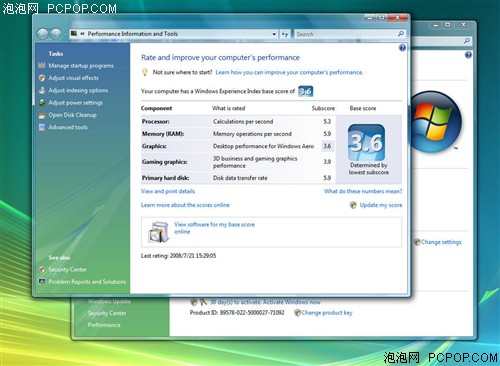Click the Manage startup programs icon
Screen dimensions: 500x366
(42, 65)
